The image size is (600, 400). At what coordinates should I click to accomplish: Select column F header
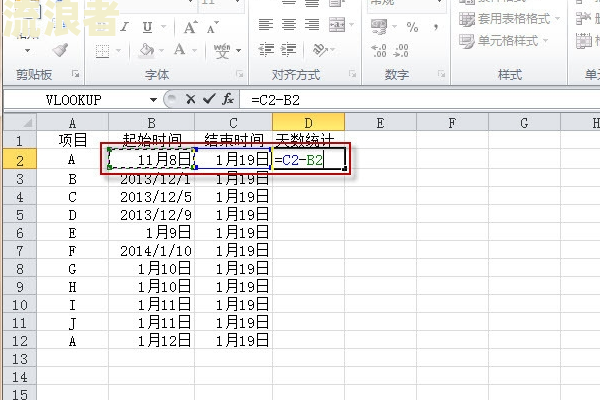(452, 122)
